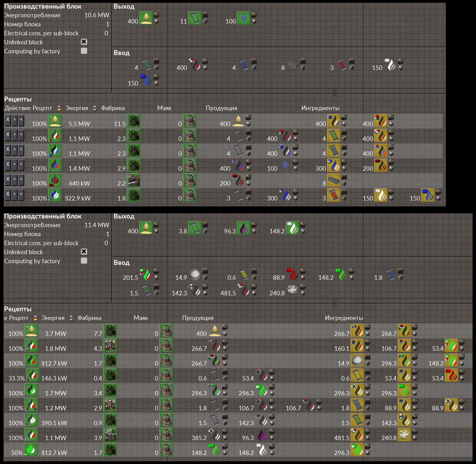
Task: Click the 100 output item in upper Выход
Action: tap(244, 18)
